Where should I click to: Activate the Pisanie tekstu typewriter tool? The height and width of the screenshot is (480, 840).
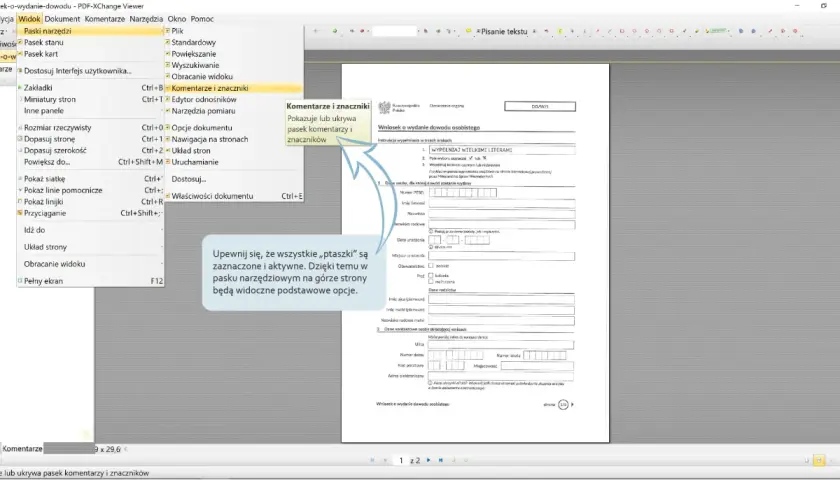(502, 32)
